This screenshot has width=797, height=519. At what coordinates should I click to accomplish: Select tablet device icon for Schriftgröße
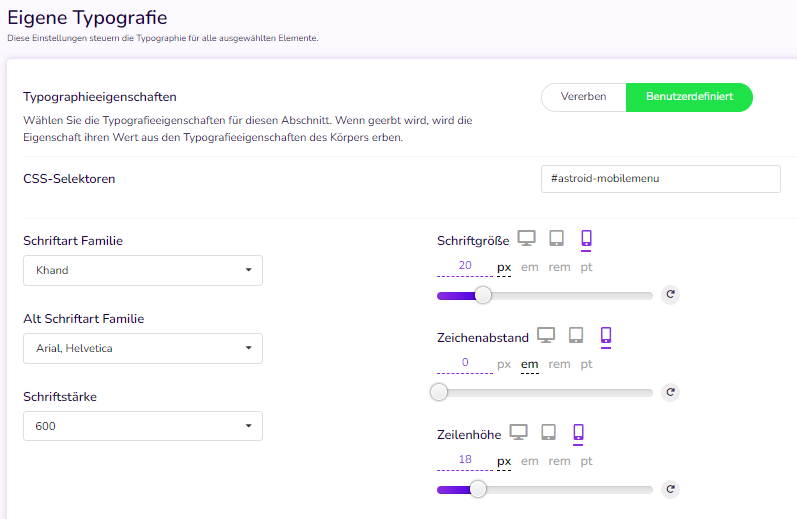(557, 238)
